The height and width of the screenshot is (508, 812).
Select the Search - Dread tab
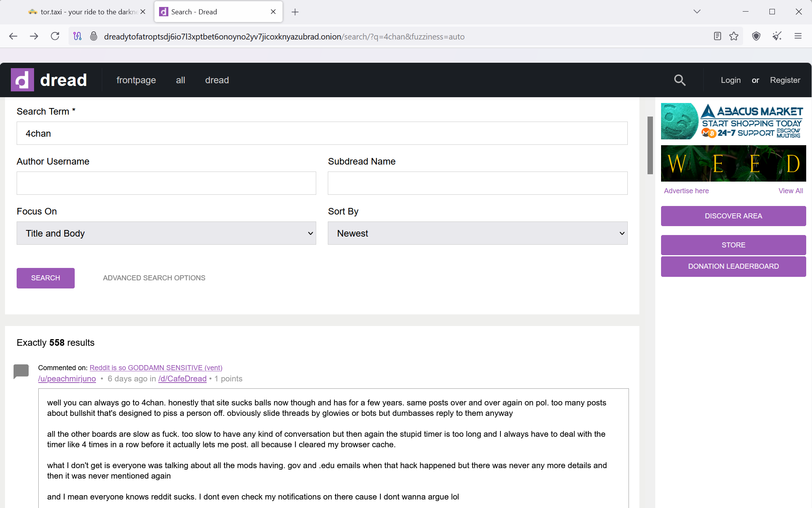218,12
